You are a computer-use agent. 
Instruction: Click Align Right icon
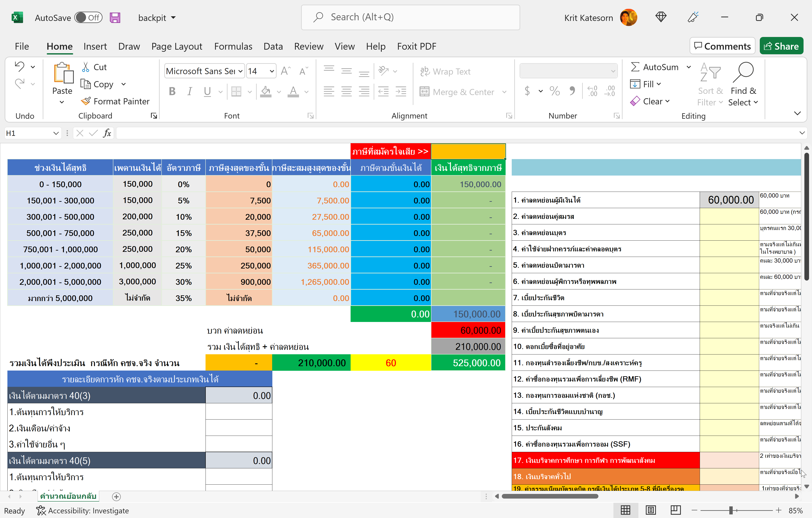point(364,91)
